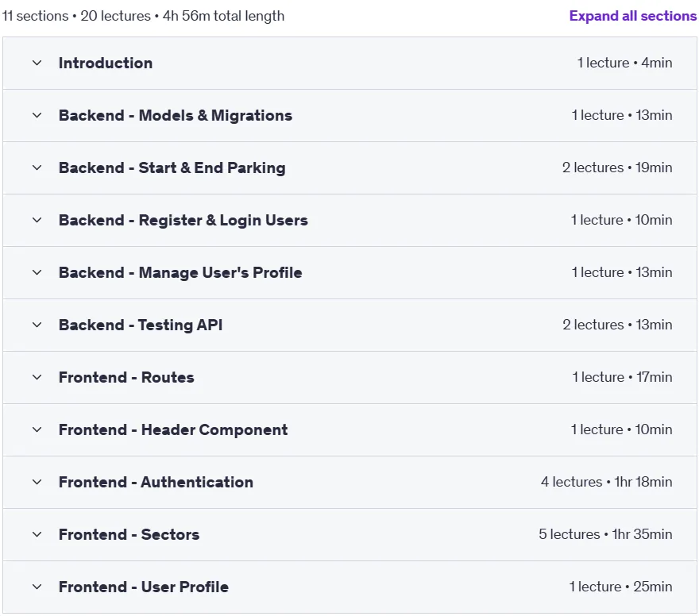Screen dimensions: 699x616
Task: Open Frontend - Sectors section title
Action: click(129, 534)
